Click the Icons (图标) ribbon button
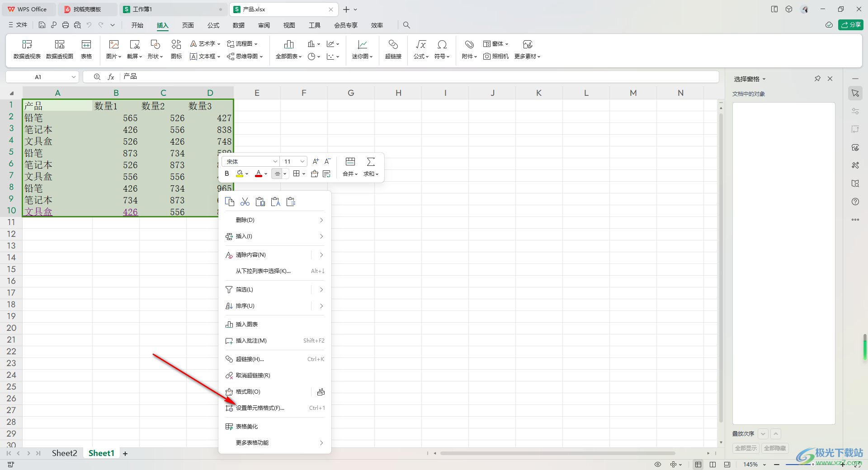Screen dimensions: 868x470 [176, 49]
